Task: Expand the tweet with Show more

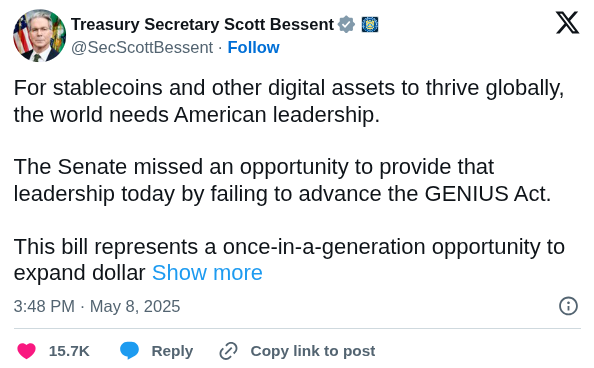Action: [207, 273]
